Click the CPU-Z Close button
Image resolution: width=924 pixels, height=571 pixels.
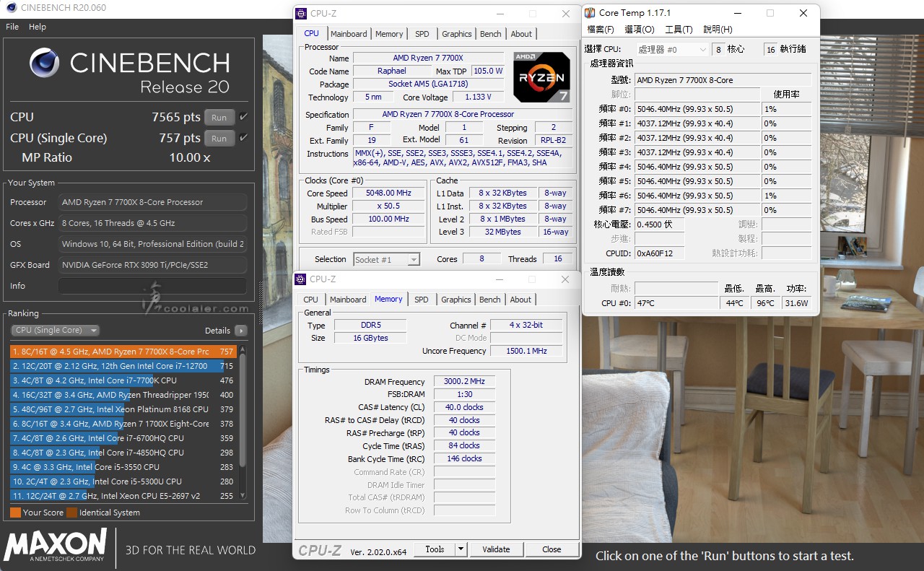click(x=552, y=549)
